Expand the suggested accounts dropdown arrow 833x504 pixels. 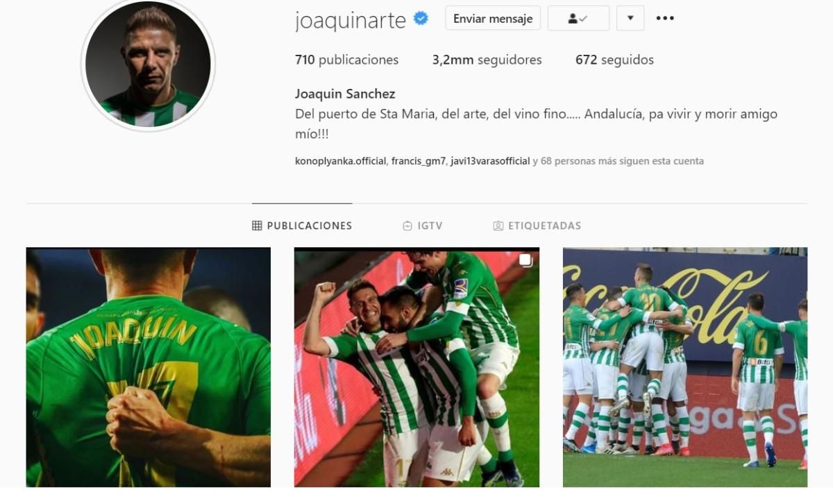[630, 18]
